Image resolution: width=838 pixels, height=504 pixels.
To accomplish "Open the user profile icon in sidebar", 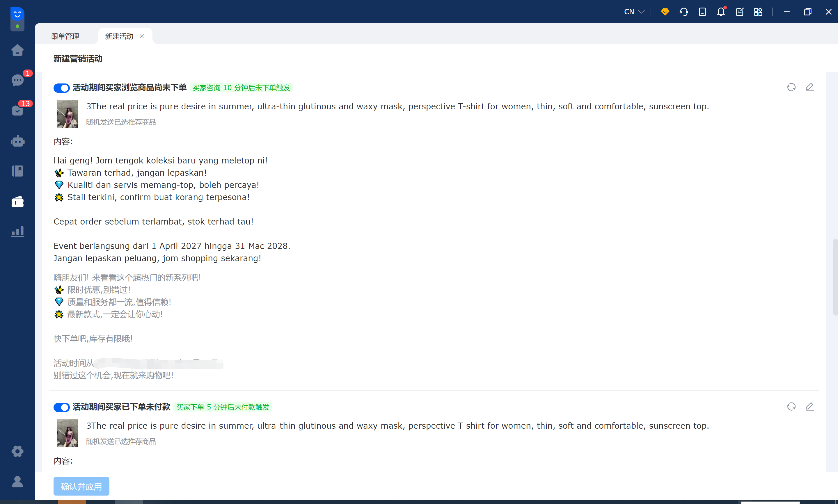I will pyautogui.click(x=17, y=481).
